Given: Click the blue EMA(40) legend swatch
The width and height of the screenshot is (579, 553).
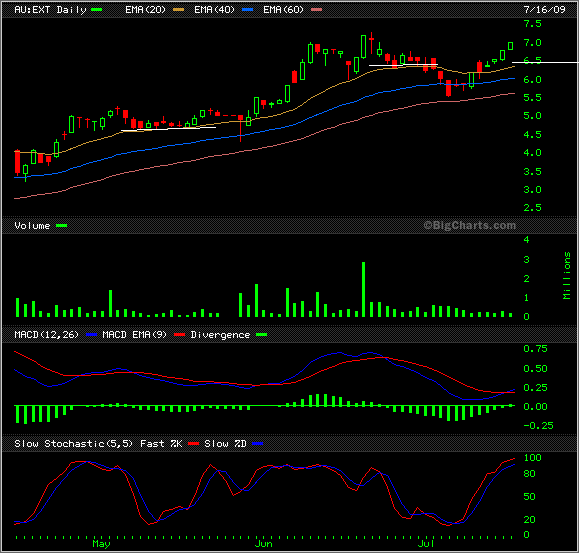Looking at the screenshot, I should [247, 10].
